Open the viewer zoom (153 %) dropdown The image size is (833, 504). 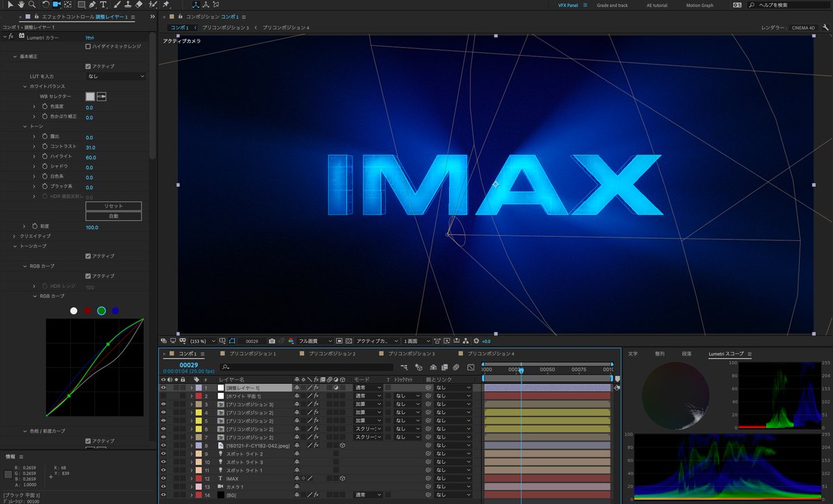(x=201, y=341)
